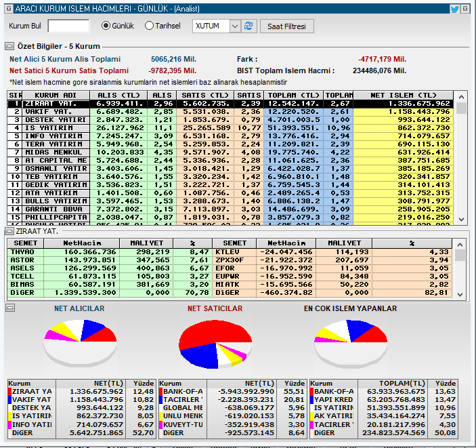Sort by NET ISLEM (TL) column header
Viewport: 476px width, 448px height.
(x=403, y=96)
